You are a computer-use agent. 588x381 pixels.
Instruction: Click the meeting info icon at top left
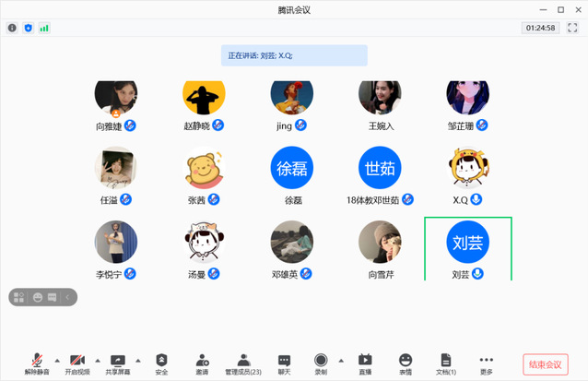(x=12, y=28)
